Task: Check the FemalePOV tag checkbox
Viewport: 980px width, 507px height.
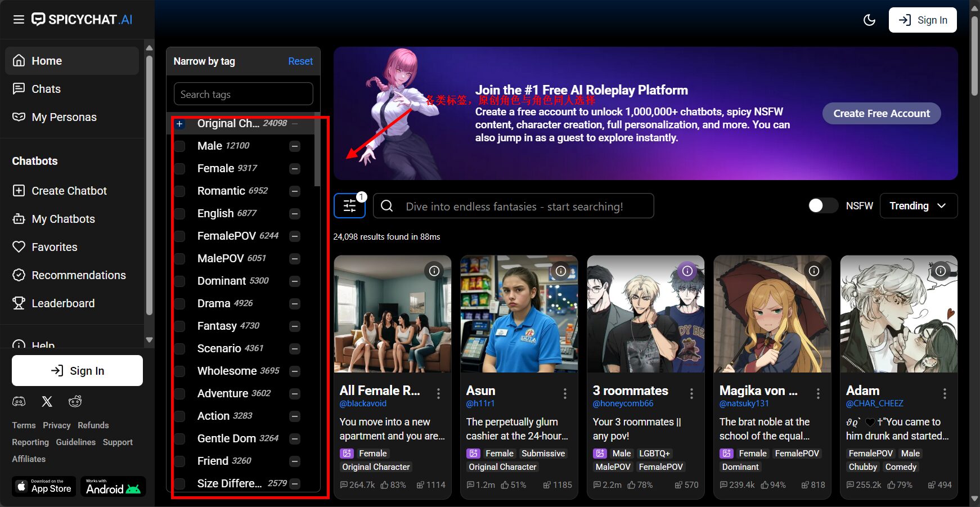Action: [179, 236]
